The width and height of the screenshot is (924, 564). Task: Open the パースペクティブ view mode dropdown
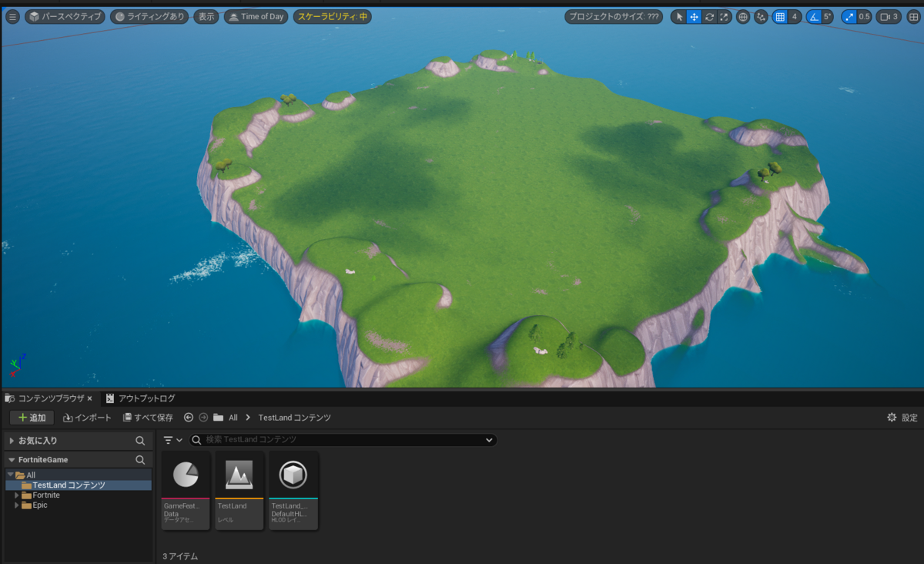64,16
